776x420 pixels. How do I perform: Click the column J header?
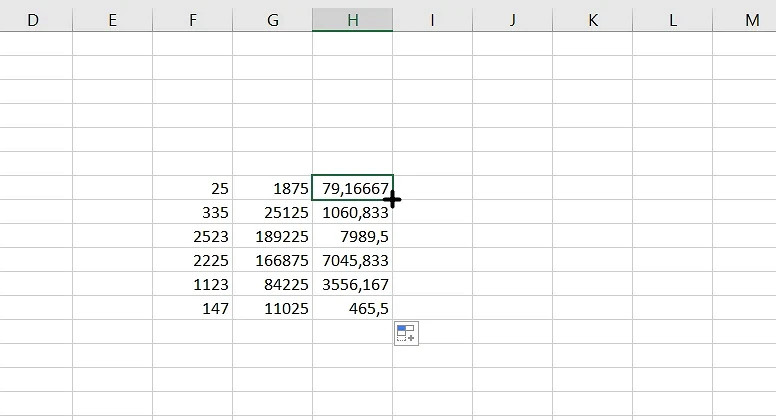[x=512, y=19]
